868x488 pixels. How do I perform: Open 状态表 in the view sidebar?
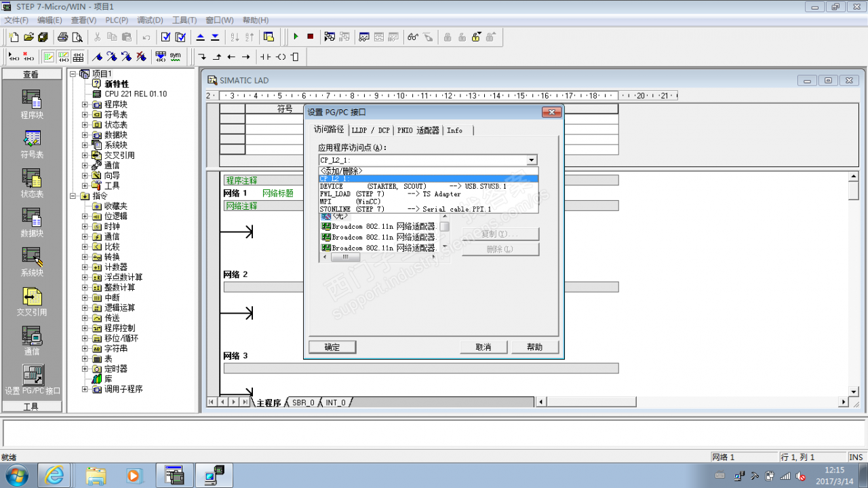coord(32,184)
